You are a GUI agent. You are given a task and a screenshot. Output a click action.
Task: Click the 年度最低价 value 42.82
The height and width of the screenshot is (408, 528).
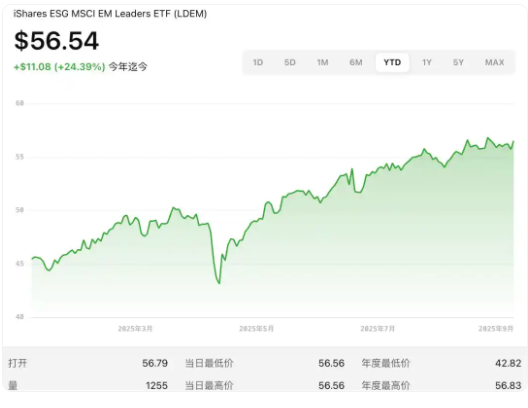pos(508,363)
